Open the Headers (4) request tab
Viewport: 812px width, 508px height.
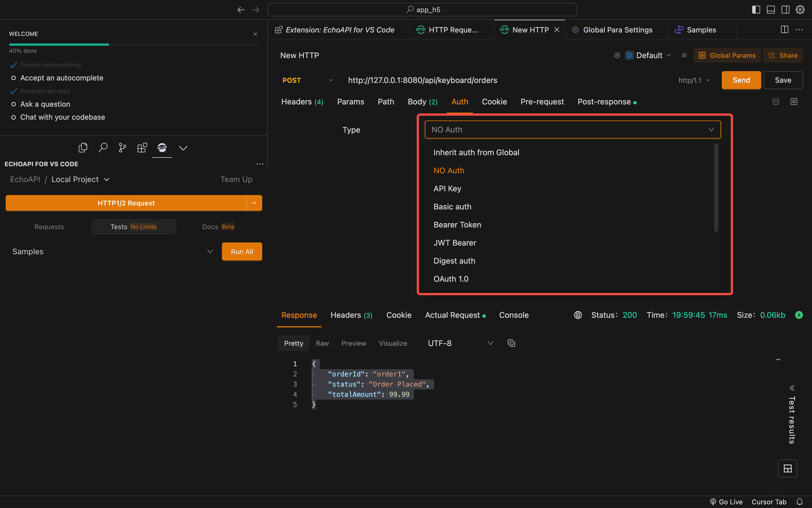(302, 102)
